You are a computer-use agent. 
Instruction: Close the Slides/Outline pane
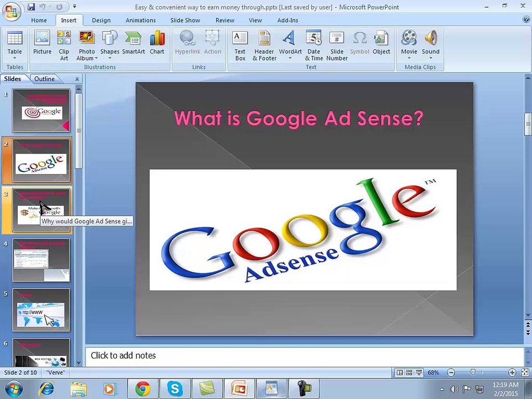click(x=77, y=79)
